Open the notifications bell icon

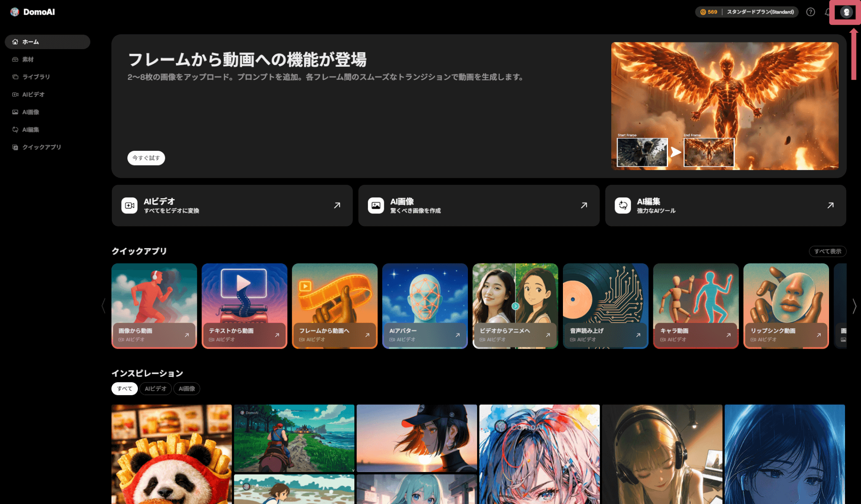(x=827, y=12)
